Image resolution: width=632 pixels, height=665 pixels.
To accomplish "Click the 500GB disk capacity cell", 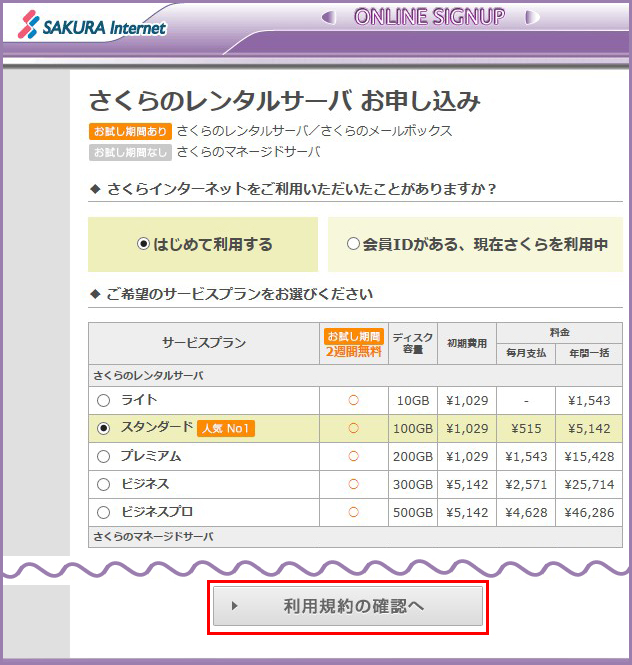I will coord(412,513).
